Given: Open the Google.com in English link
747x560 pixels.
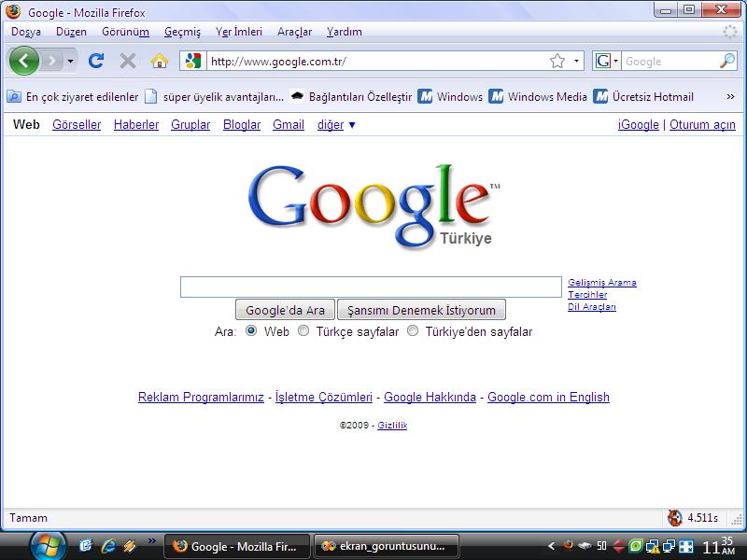Looking at the screenshot, I should pos(548,398).
